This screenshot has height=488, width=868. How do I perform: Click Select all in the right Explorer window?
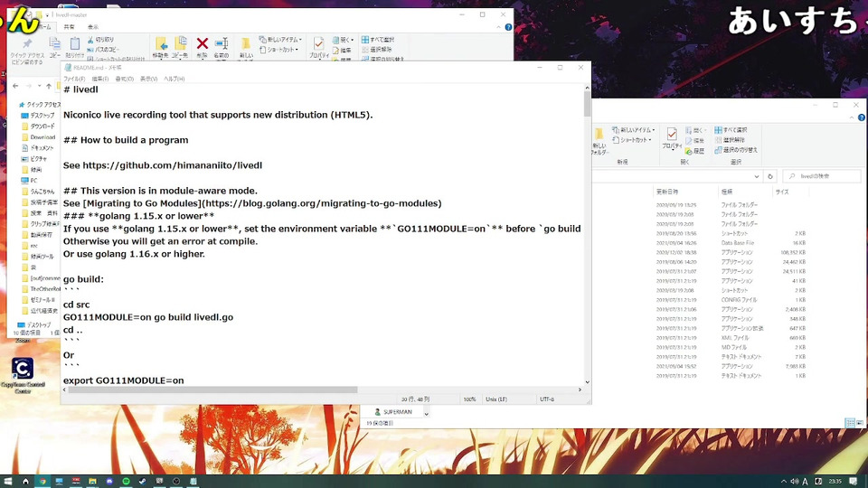coord(731,130)
